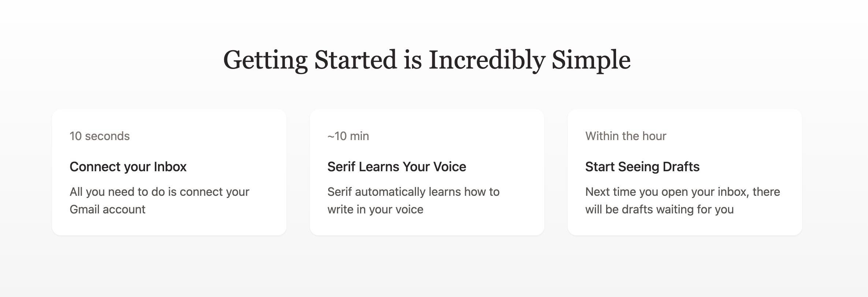Click the "write in your voice" text line
Viewport: 868px width, 297px height.
click(375, 209)
